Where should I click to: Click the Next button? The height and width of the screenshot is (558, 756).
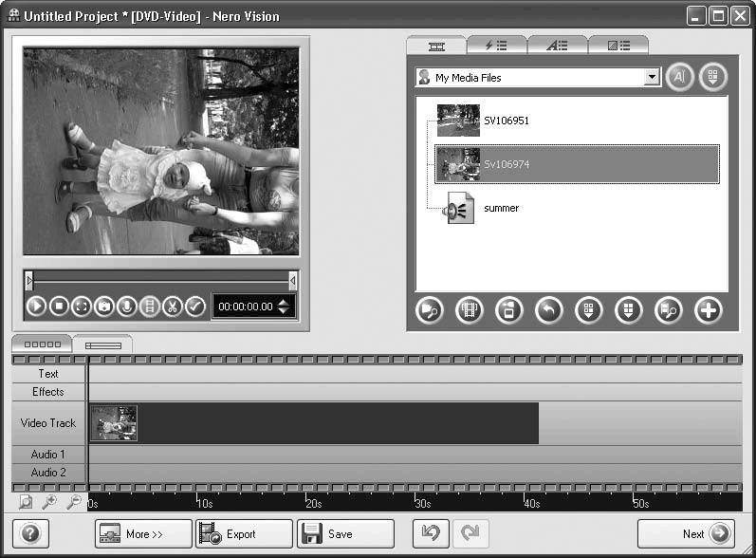[686, 533]
